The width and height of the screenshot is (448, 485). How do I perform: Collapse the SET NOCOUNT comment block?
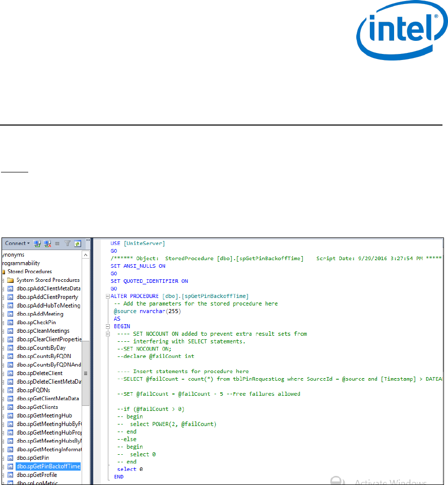(107, 334)
